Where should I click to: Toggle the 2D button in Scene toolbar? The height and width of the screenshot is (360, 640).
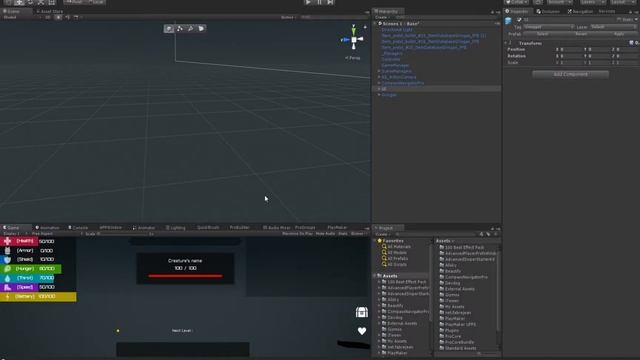coord(48,18)
